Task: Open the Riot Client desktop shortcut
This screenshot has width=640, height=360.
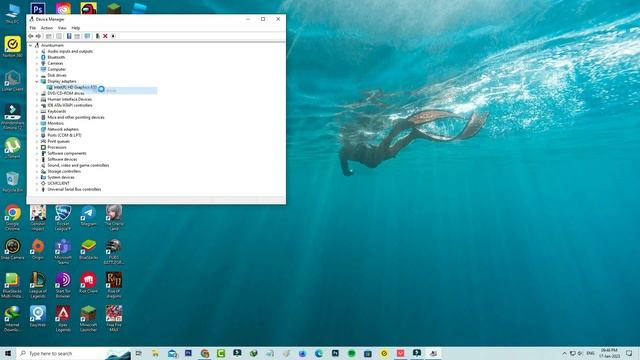Action: pyautogui.click(x=89, y=283)
